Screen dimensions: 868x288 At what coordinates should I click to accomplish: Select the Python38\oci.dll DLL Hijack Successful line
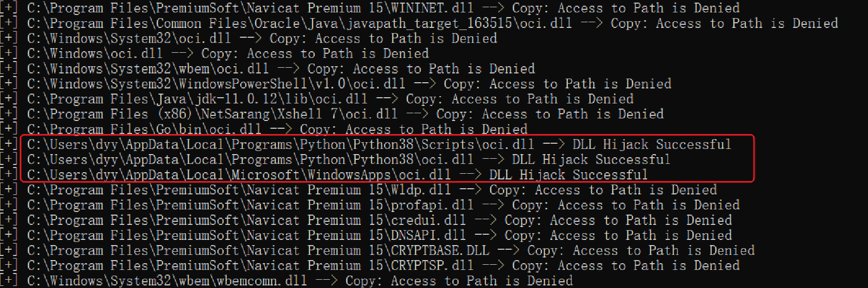(x=335, y=159)
